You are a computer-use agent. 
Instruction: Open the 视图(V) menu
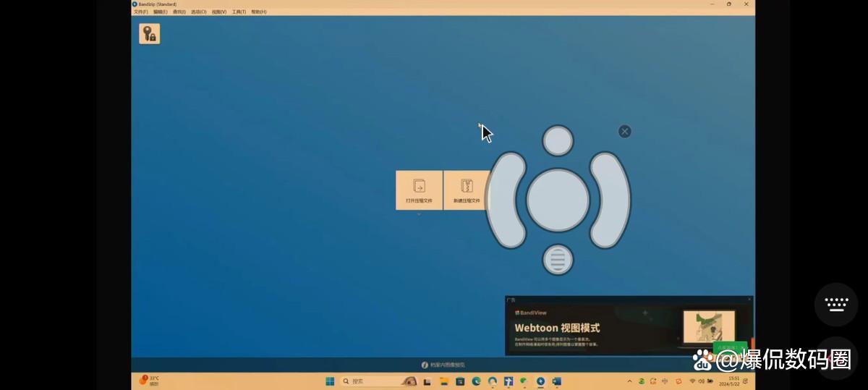point(219,12)
